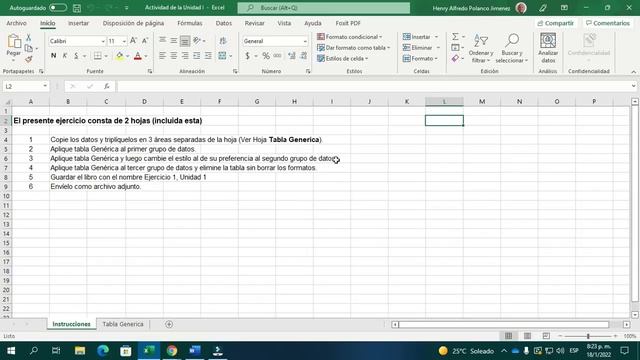Toggle italic K formatting

click(x=64, y=56)
